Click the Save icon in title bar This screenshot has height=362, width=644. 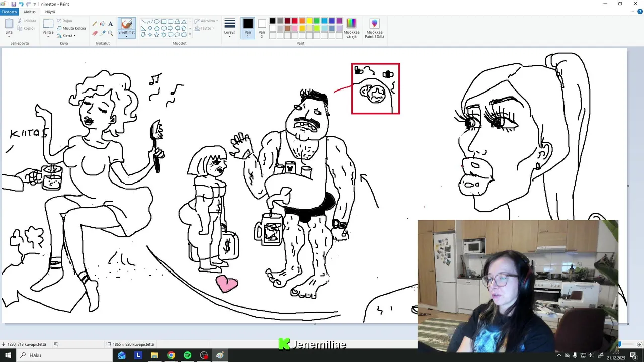(14, 4)
